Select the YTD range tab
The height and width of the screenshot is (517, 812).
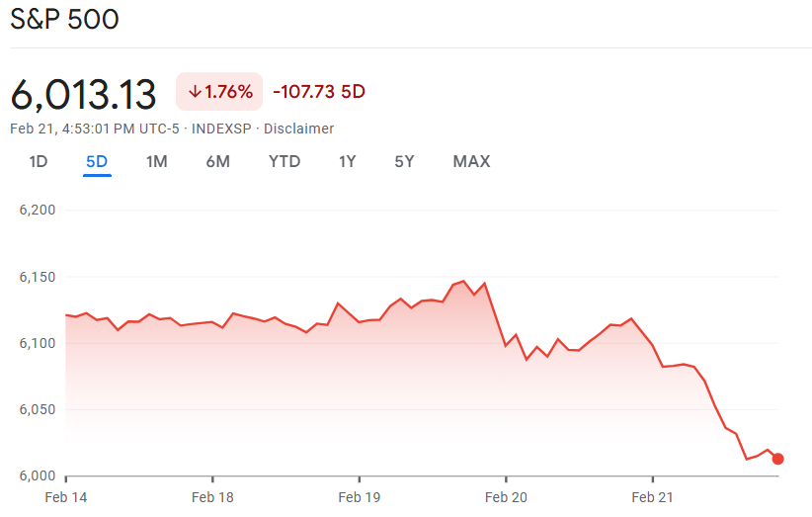click(x=284, y=161)
